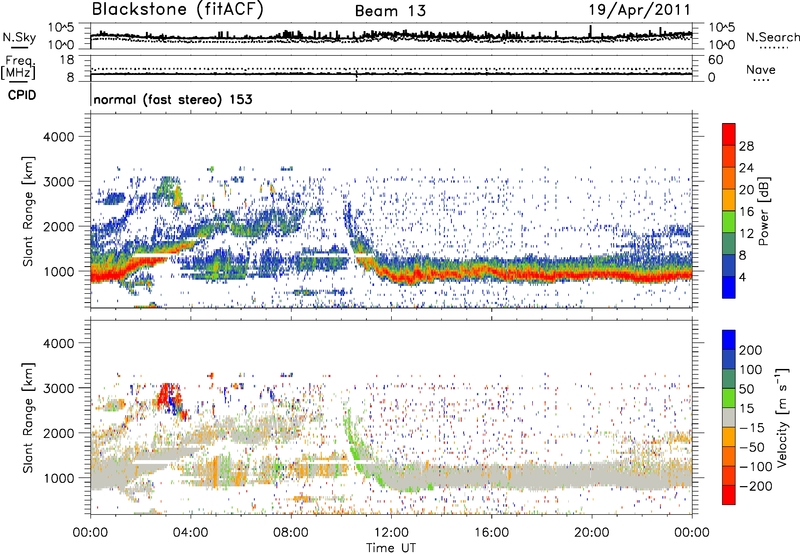Click the 'Power [dB]' color bar label
800x554 pixels.
(763, 211)
